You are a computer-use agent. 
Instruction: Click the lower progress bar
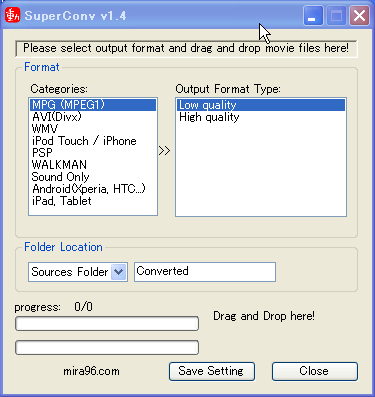pyautogui.click(x=107, y=348)
